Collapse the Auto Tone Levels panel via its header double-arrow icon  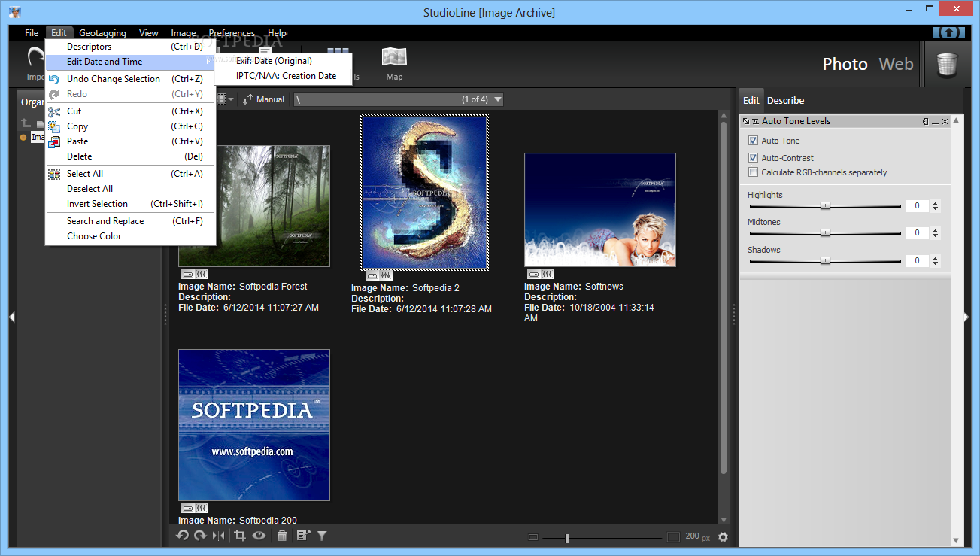(x=755, y=121)
